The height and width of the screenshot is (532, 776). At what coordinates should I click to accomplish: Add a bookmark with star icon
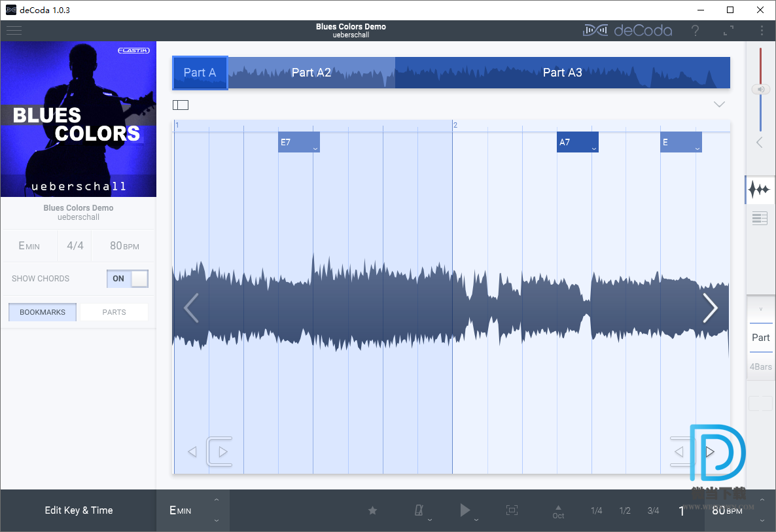[x=373, y=510]
